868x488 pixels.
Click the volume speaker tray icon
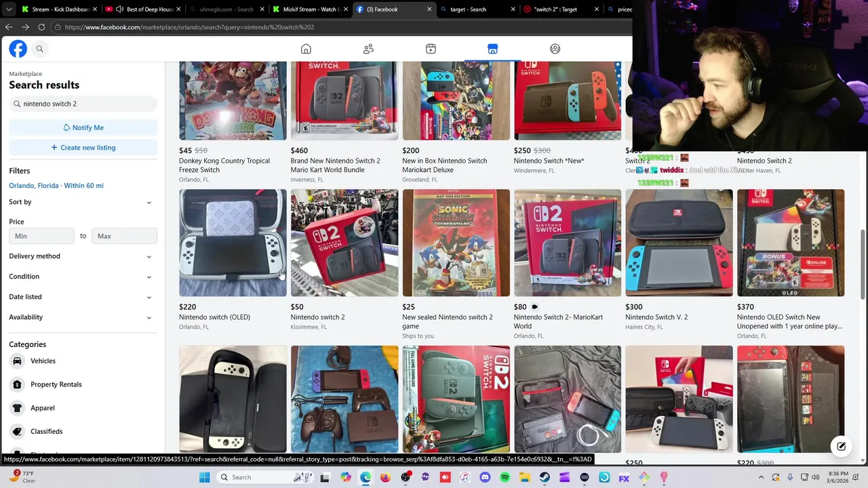(x=816, y=477)
